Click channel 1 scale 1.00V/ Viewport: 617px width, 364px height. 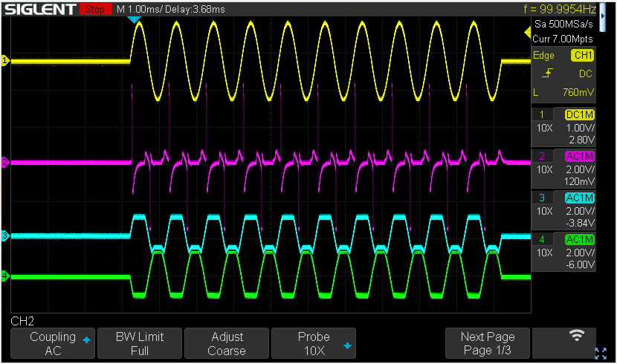click(581, 129)
